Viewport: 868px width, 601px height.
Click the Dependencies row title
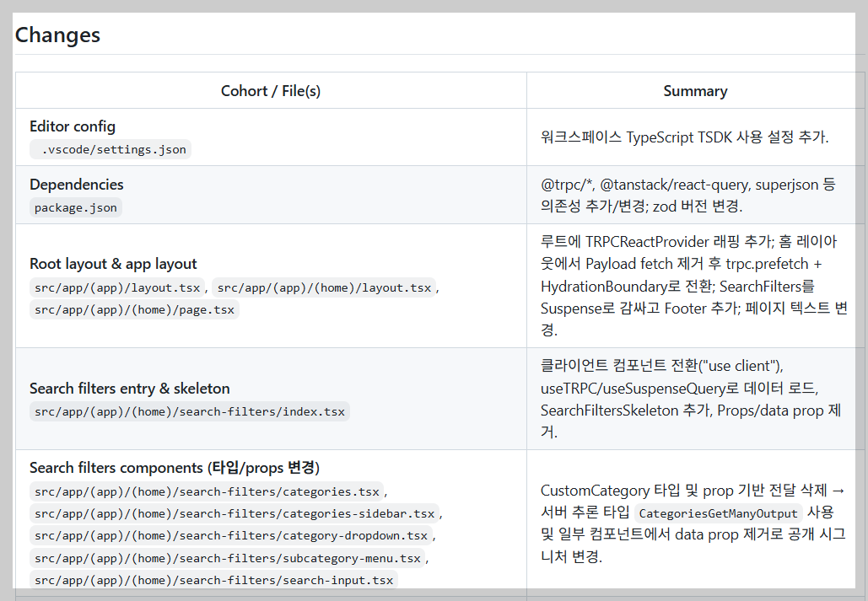click(77, 185)
